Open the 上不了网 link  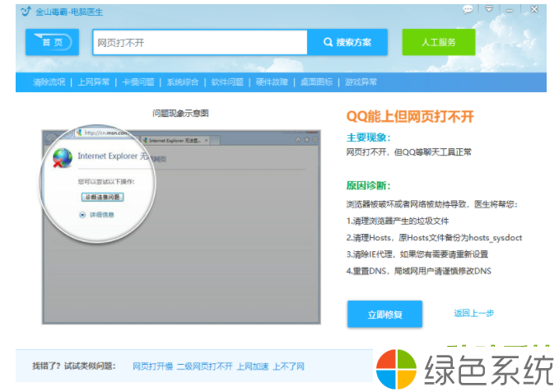coord(288,366)
